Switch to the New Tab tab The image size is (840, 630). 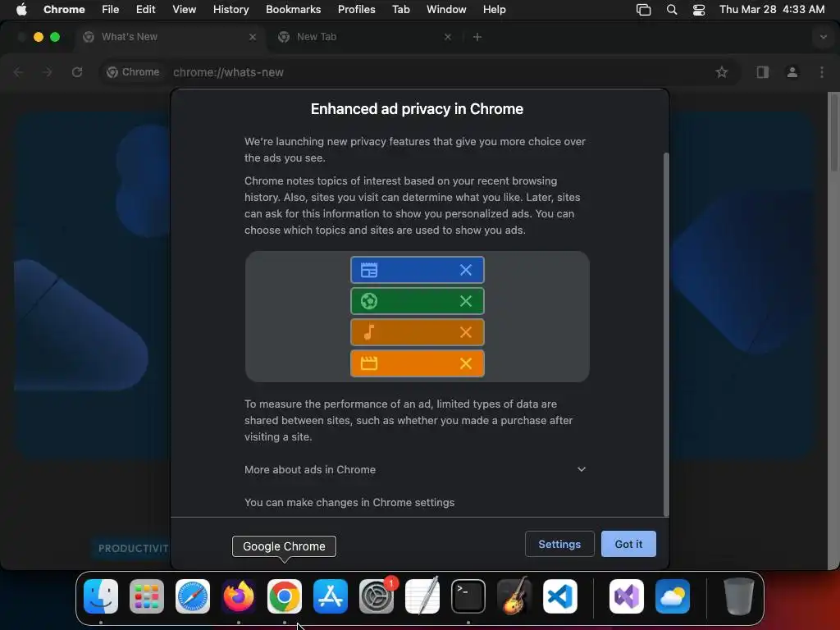[x=364, y=37]
